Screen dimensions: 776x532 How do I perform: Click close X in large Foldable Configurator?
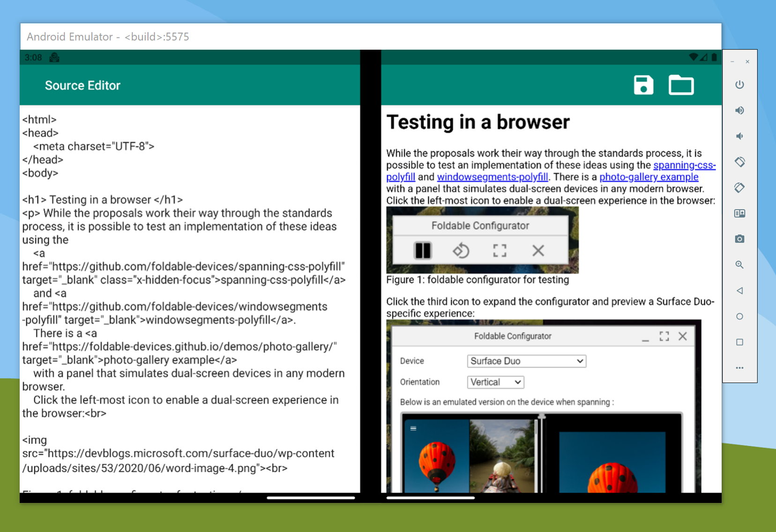pyautogui.click(x=683, y=336)
